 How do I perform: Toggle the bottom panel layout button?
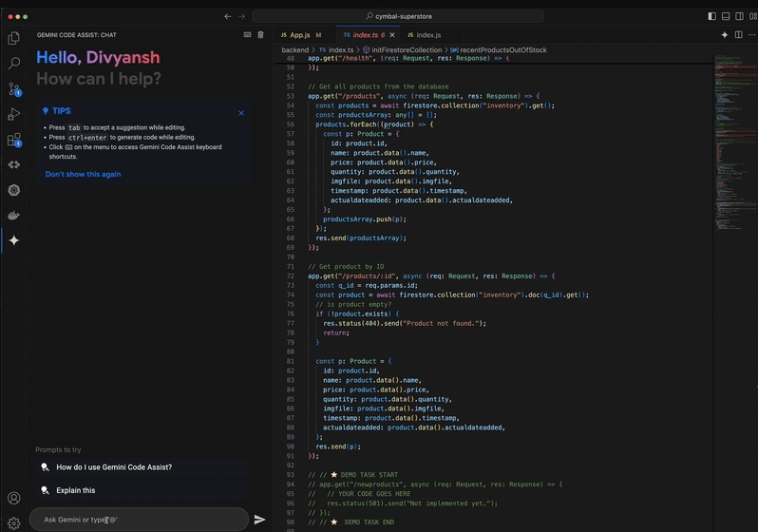point(726,16)
